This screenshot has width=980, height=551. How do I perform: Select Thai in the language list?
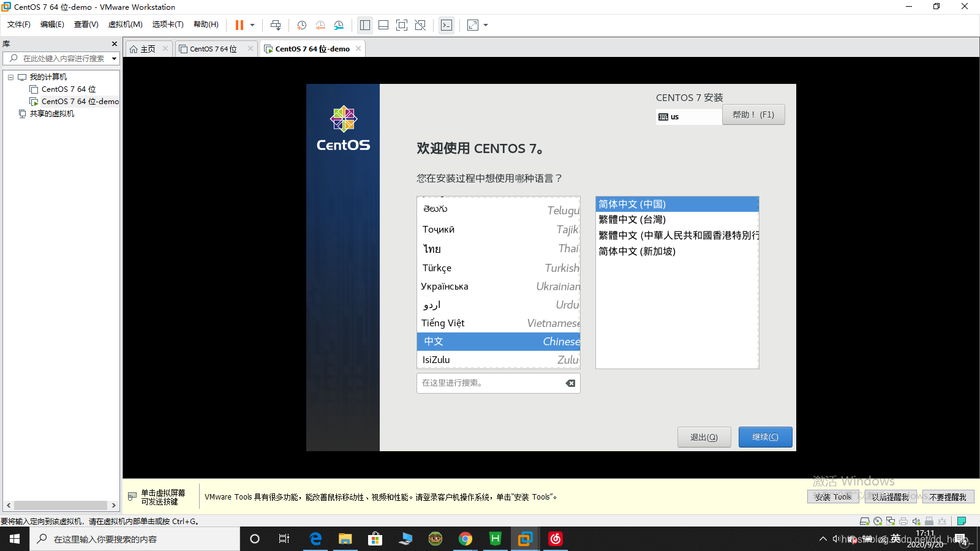pos(499,249)
